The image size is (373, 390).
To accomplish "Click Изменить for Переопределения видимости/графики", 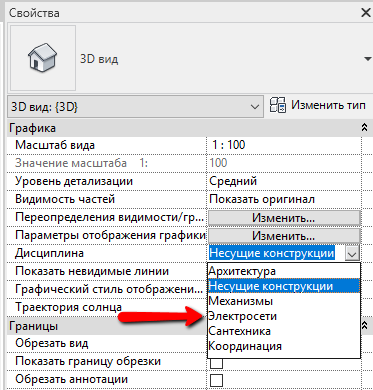I will click(284, 218).
